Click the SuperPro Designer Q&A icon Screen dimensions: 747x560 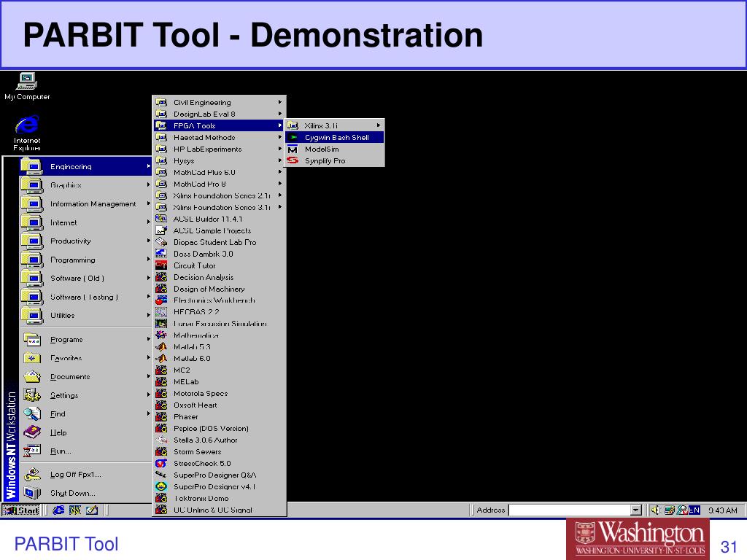coord(161,475)
